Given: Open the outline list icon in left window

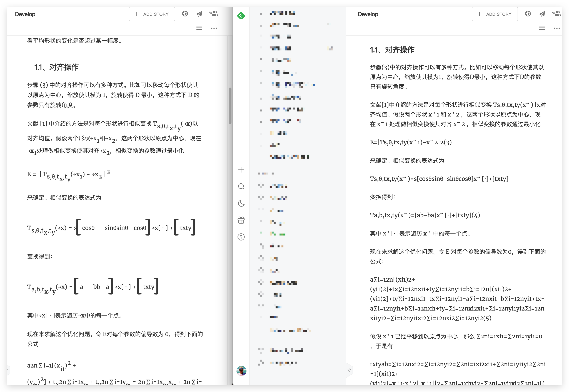Looking at the screenshot, I should tap(199, 28).
